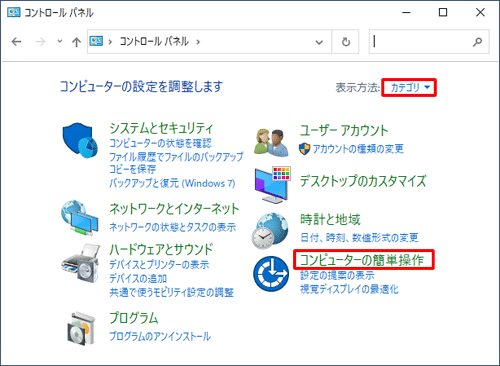This screenshot has height=366, width=500.
Task: Click the User Accounts people icon
Action: point(272,143)
